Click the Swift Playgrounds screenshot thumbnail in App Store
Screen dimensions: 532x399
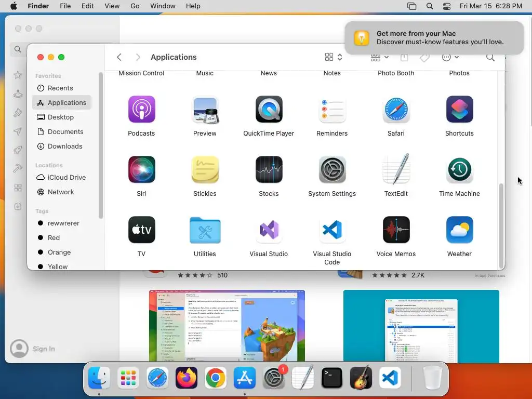coord(227,326)
